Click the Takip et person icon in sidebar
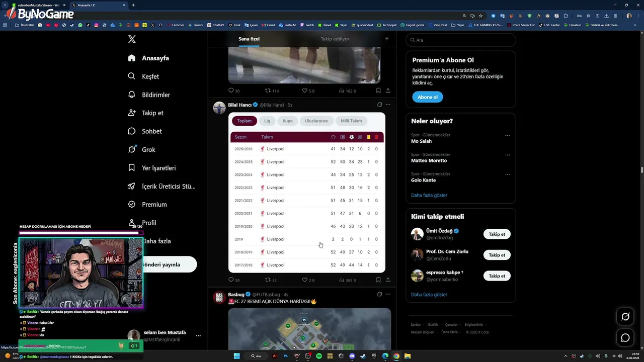The height and width of the screenshot is (362, 644). click(x=132, y=113)
